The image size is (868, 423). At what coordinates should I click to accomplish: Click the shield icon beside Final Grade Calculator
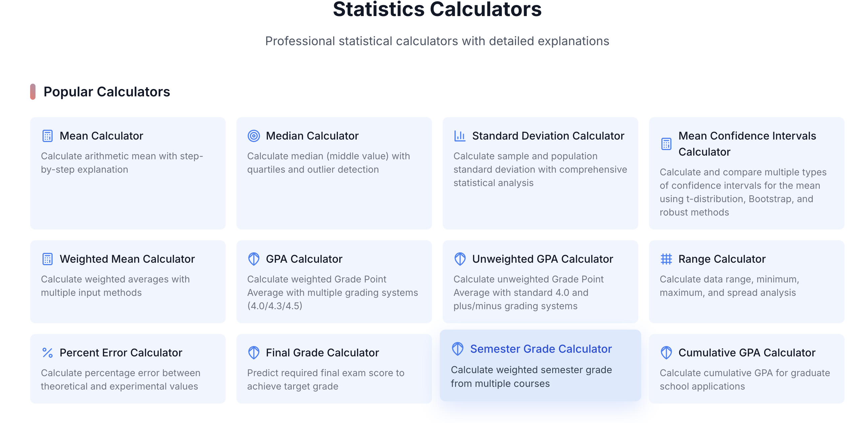(255, 353)
